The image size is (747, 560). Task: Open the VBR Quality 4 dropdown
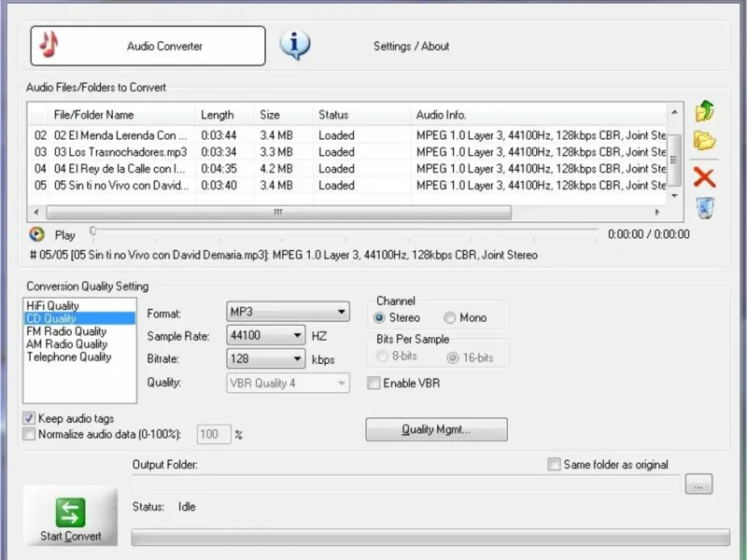coord(288,383)
